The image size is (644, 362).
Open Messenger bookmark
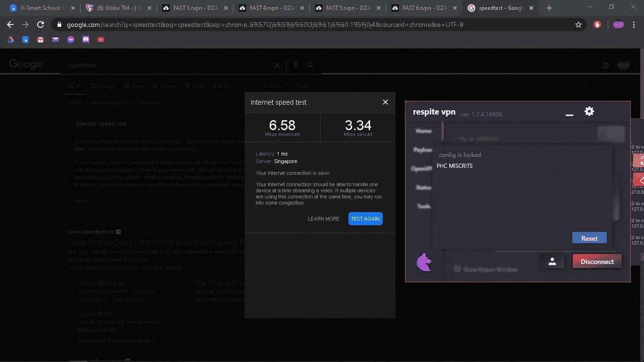(71, 40)
